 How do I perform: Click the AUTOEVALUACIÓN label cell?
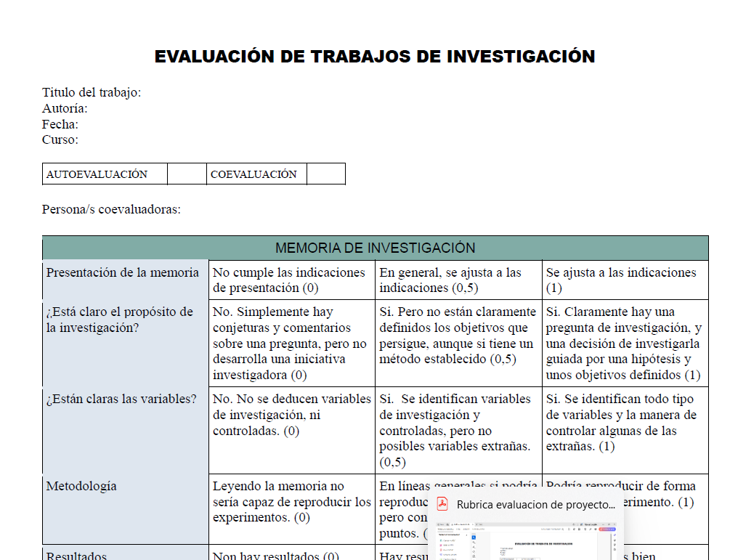click(x=105, y=174)
